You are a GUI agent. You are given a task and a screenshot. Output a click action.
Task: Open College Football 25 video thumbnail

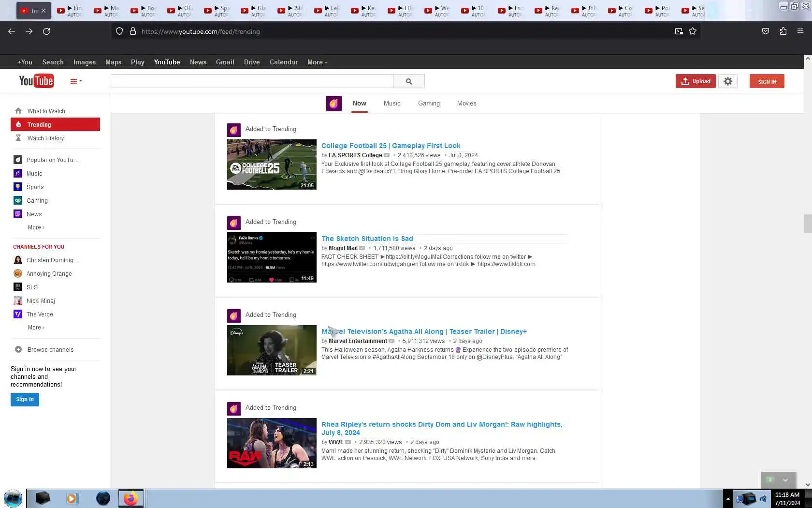[272, 164]
